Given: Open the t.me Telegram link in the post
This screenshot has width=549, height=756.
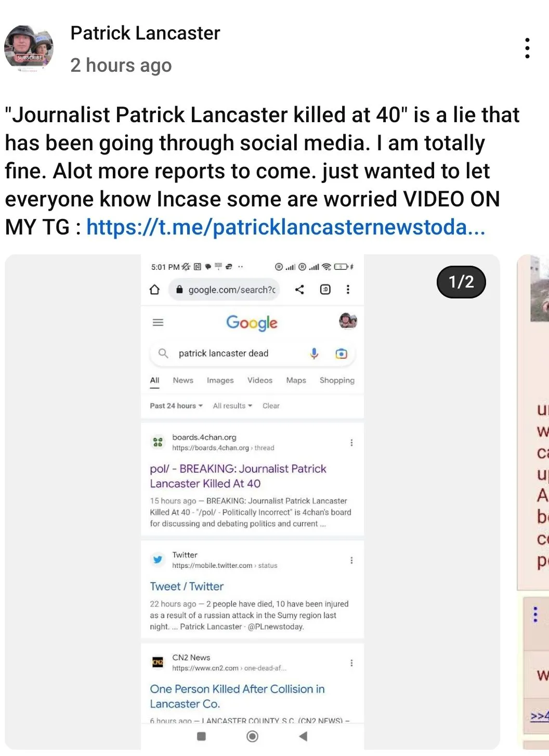Looking at the screenshot, I should (286, 227).
